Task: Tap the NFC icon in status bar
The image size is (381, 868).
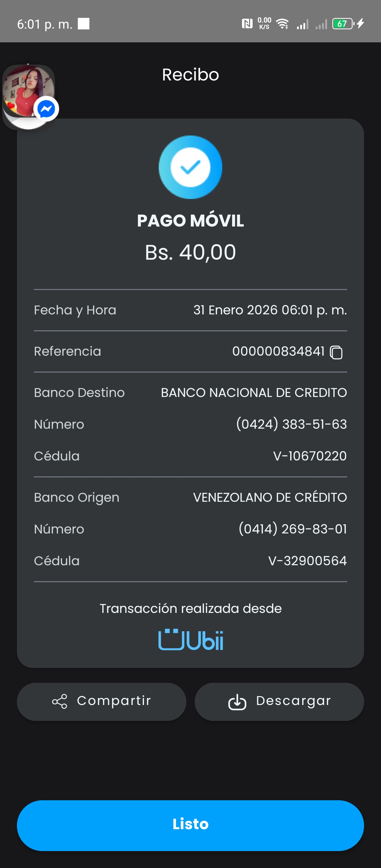Action: (x=247, y=24)
